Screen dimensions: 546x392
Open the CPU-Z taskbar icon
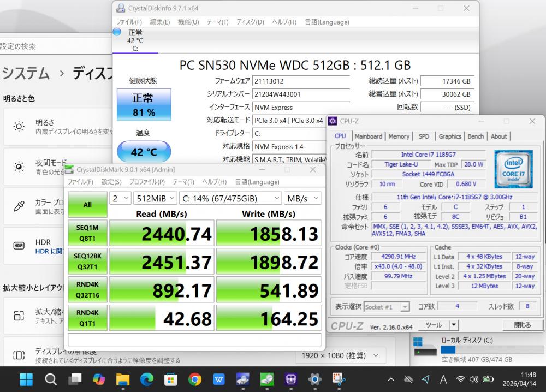[291, 379]
